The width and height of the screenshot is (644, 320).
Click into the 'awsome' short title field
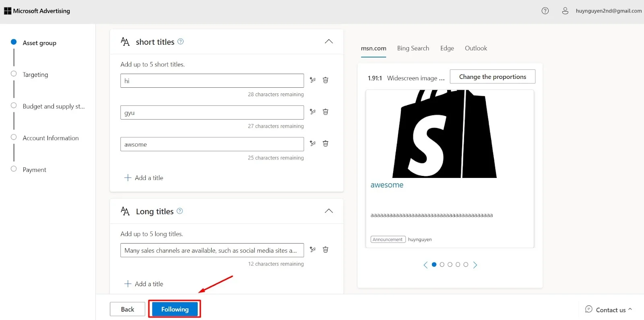(212, 144)
